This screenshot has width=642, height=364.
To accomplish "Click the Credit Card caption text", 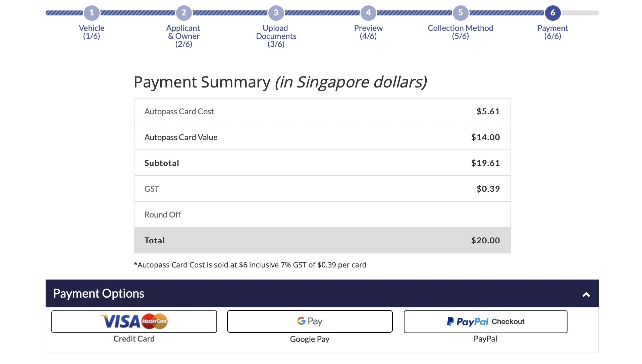I will [134, 339].
